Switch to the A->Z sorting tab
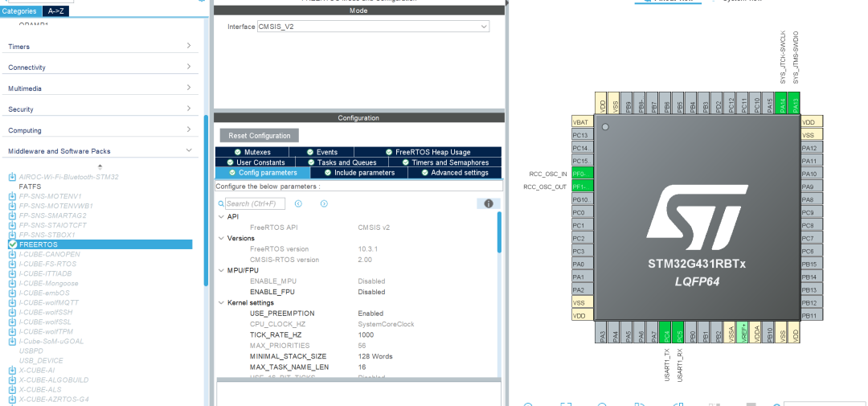The image size is (868, 406). click(x=56, y=10)
